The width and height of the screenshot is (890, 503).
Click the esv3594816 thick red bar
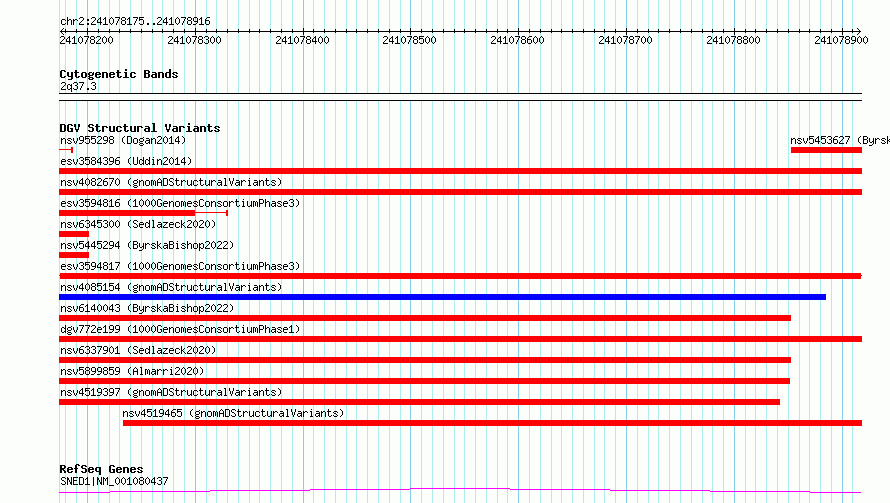point(127,213)
